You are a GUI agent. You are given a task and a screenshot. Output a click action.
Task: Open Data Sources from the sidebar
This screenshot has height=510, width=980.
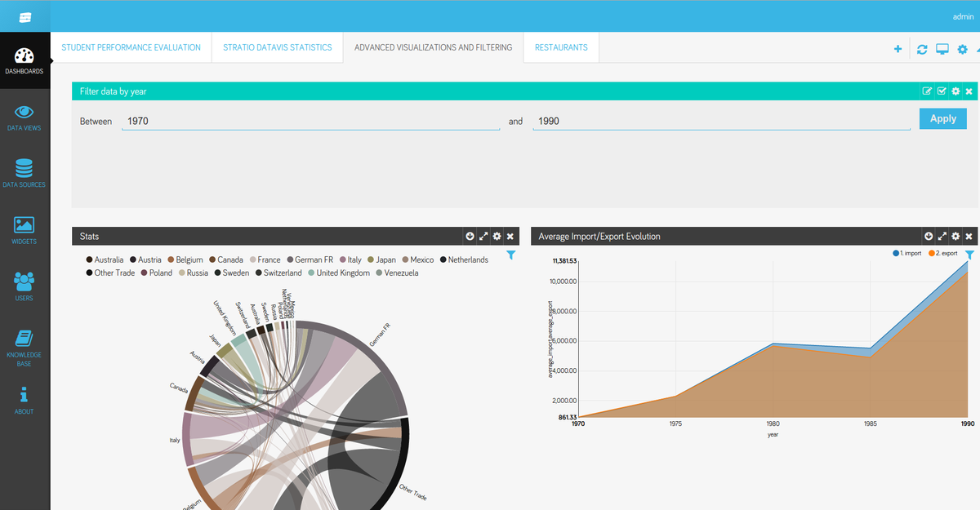click(x=24, y=174)
